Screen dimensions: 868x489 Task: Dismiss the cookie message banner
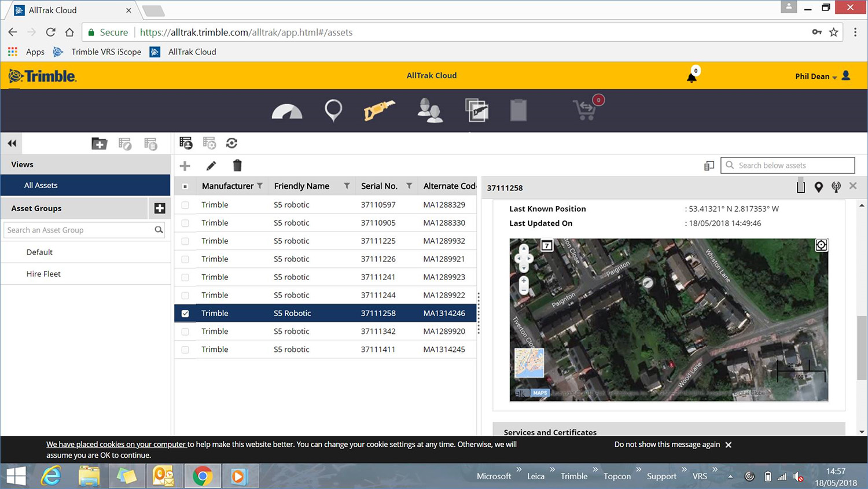(x=729, y=444)
